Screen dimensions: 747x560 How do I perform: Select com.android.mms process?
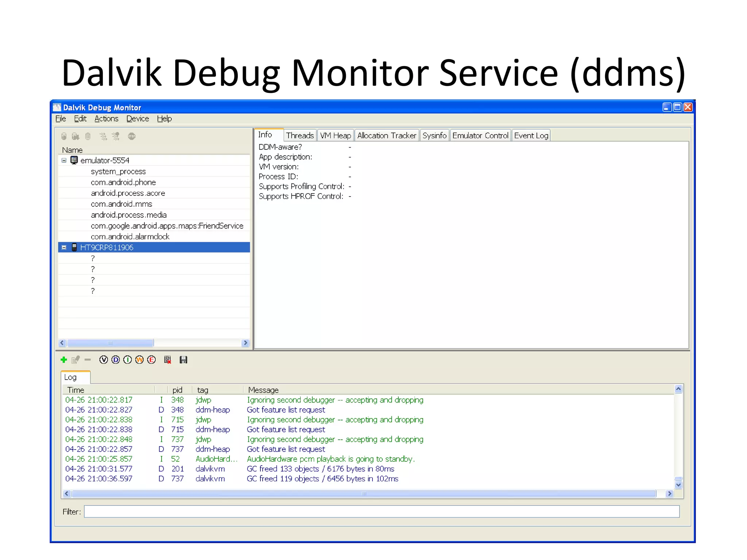click(154, 204)
